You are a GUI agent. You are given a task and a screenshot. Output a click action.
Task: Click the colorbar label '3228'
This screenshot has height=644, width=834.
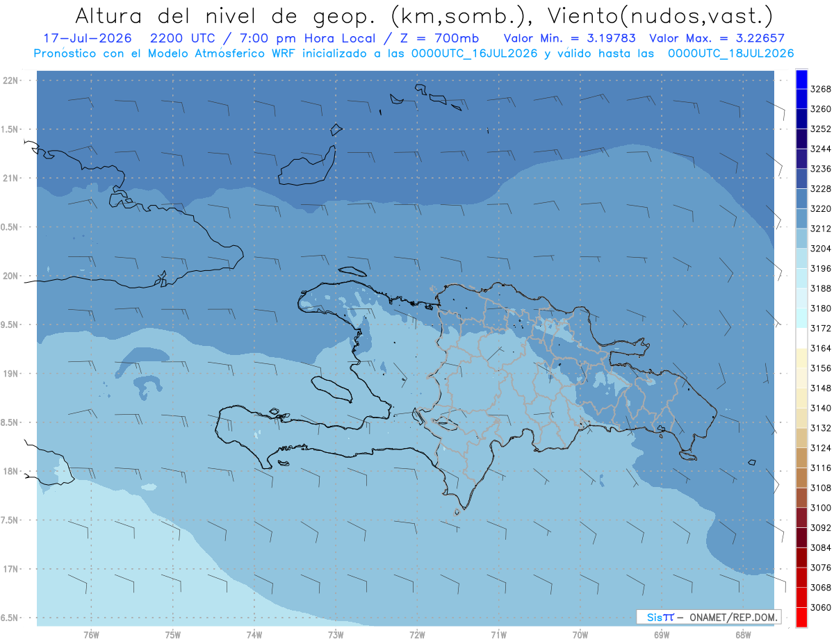[820, 188]
